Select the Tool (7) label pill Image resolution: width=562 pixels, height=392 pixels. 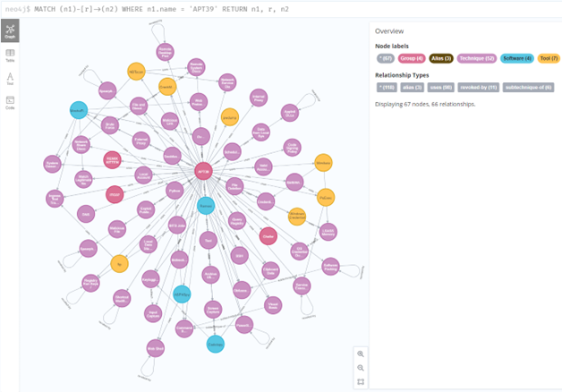point(549,58)
